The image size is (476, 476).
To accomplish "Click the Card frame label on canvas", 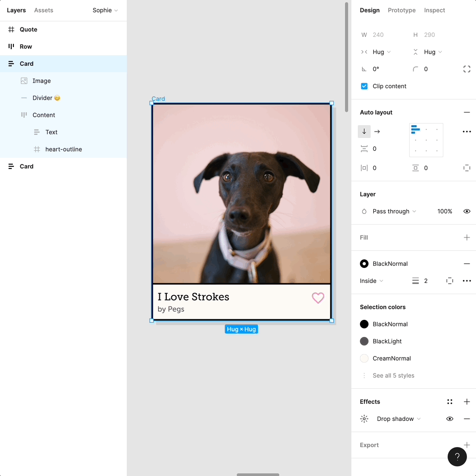I will tap(158, 98).
